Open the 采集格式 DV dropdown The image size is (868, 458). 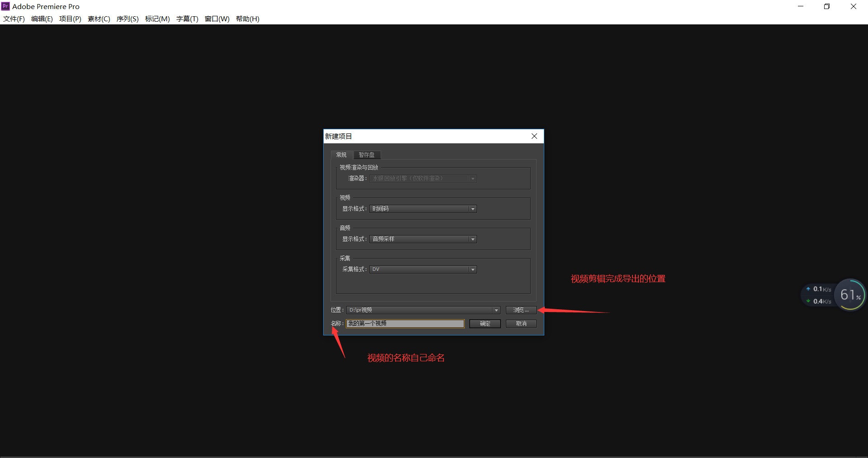point(423,269)
